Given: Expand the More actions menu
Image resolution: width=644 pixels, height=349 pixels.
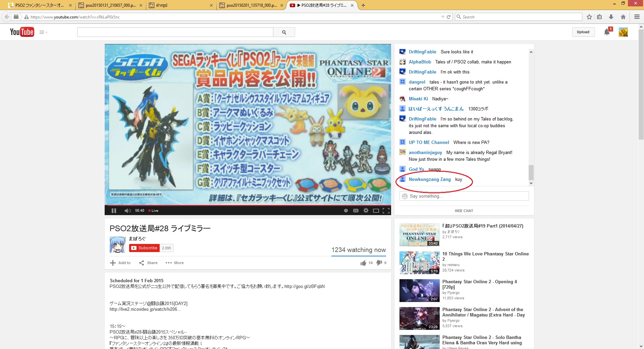Looking at the screenshot, I should [x=174, y=263].
